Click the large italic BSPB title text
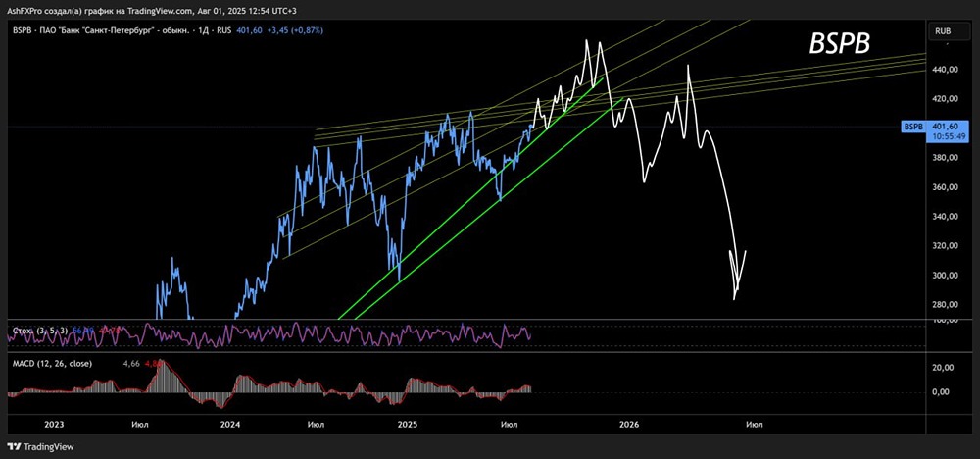The width and height of the screenshot is (980, 459). click(840, 44)
